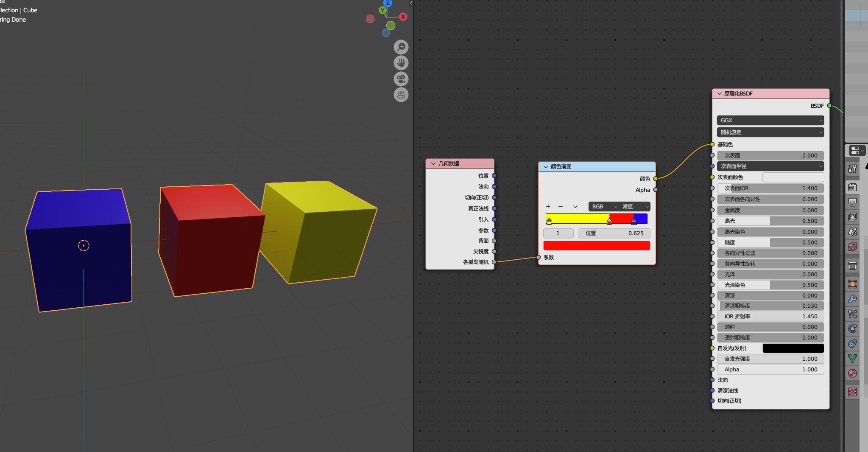868x452 pixels.
Task: Collapse the 颜色渐变 node with its chevron
Action: [546, 167]
